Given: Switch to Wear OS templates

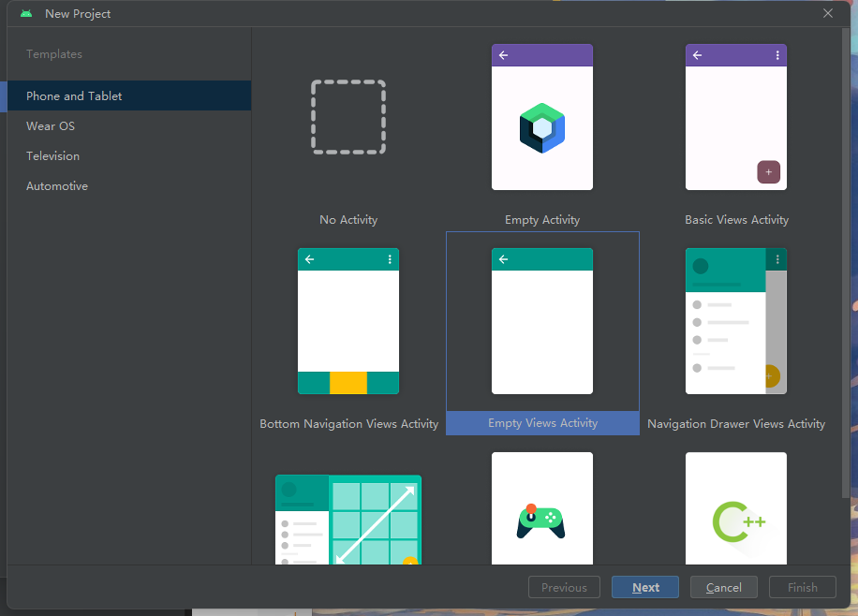Looking at the screenshot, I should [x=129, y=125].
